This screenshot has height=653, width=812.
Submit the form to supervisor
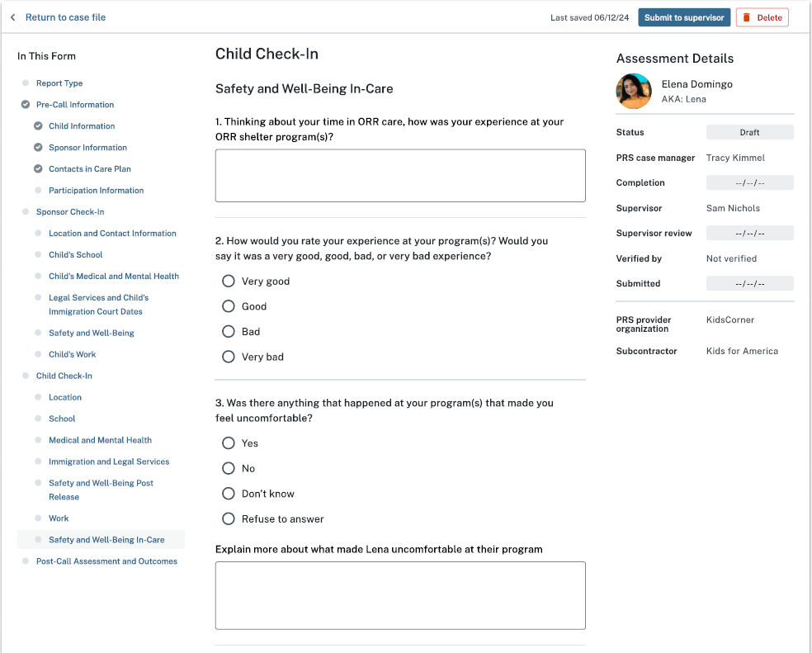click(684, 17)
